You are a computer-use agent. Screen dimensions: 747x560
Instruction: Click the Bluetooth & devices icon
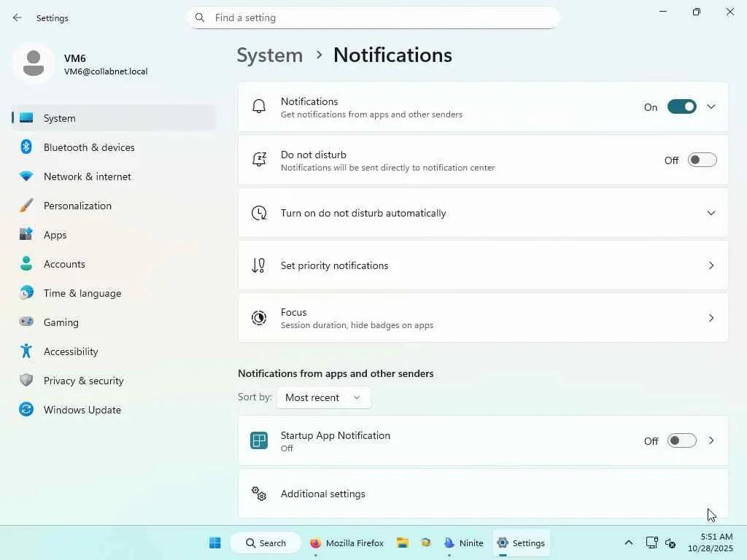[26, 147]
